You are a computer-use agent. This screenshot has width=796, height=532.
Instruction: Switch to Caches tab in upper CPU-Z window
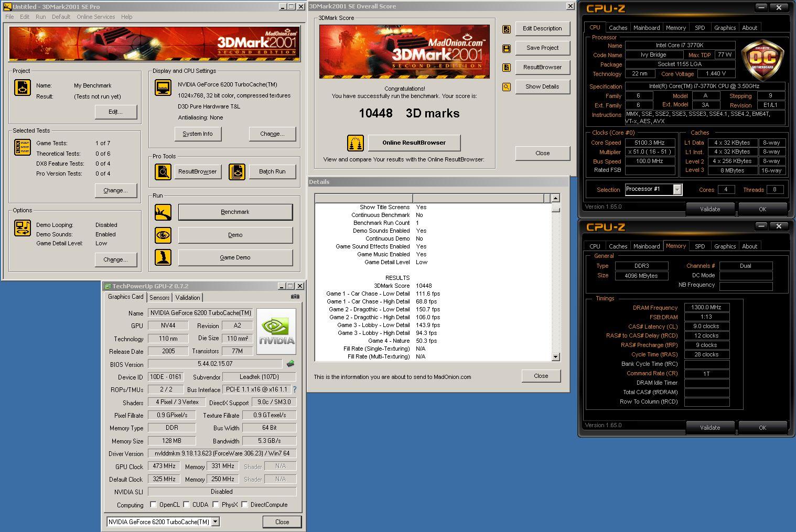pyautogui.click(x=618, y=28)
